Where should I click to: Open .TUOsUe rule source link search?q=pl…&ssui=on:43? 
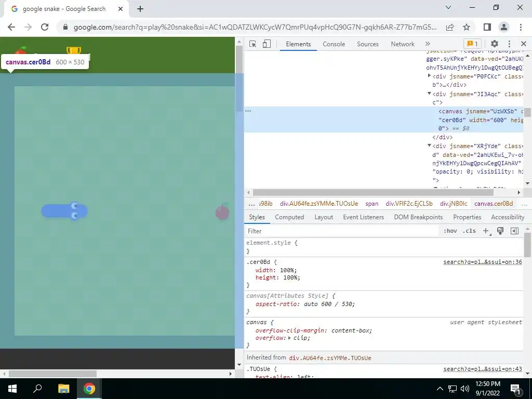pos(483,369)
